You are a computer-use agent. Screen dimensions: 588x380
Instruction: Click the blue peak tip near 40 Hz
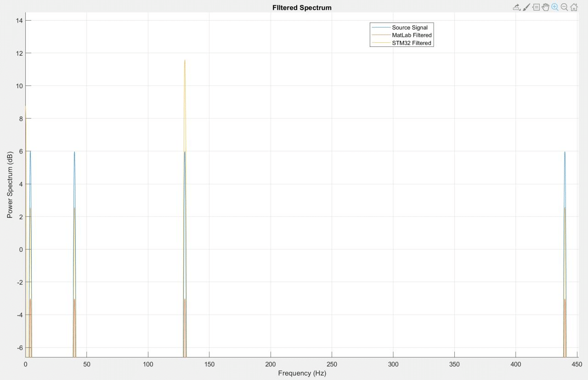pos(74,152)
